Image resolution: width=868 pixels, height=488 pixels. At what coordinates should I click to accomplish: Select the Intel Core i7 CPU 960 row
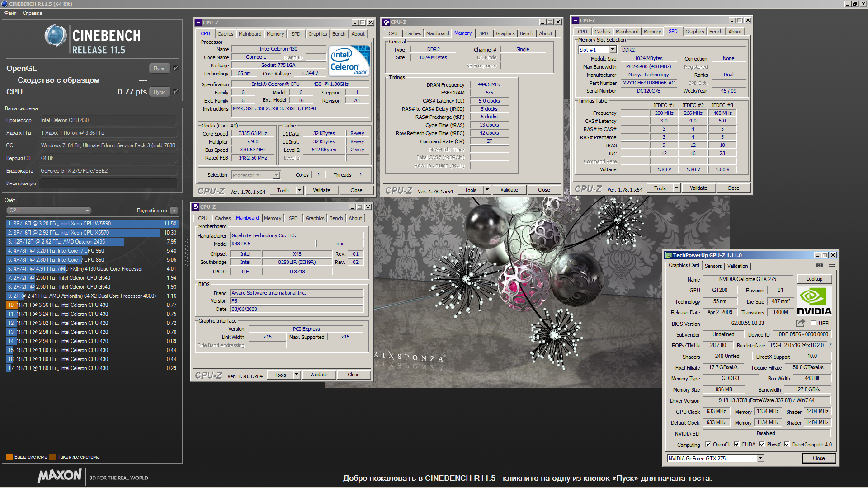tap(92, 251)
